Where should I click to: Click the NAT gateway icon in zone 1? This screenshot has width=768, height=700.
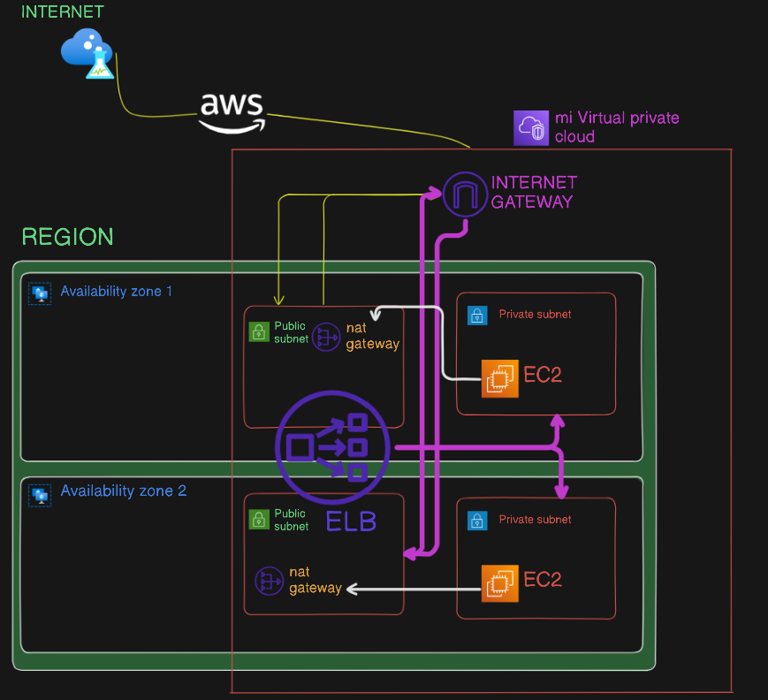(x=326, y=337)
